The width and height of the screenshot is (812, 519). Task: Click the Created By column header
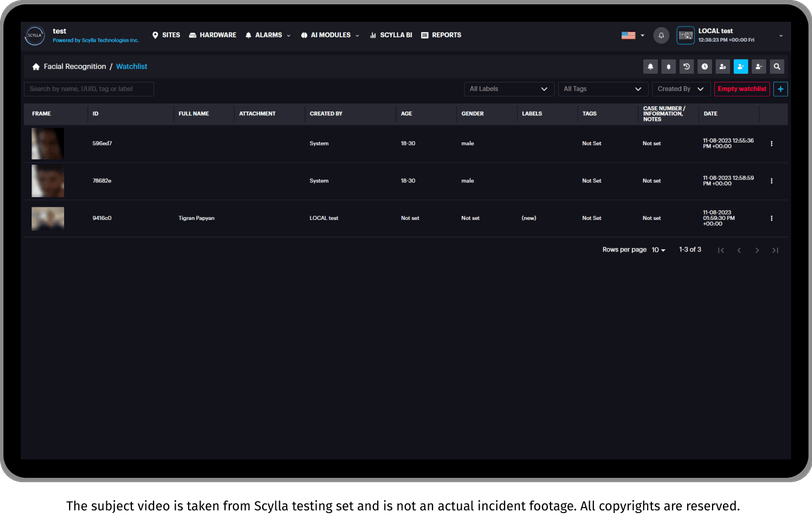click(326, 113)
